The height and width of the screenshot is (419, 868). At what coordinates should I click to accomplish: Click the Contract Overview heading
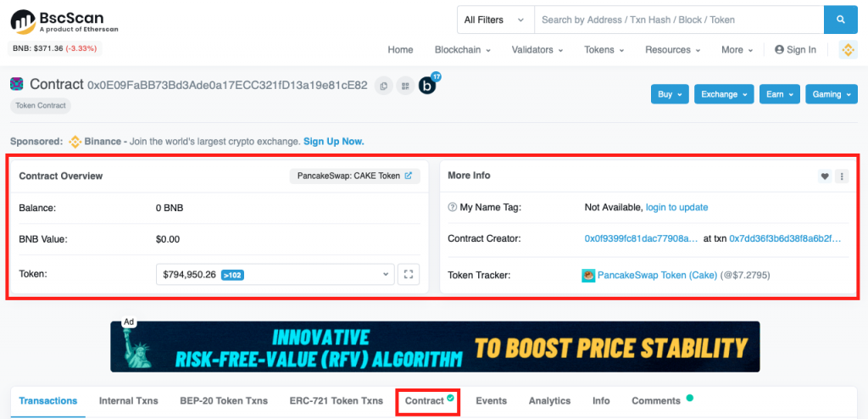pos(61,176)
